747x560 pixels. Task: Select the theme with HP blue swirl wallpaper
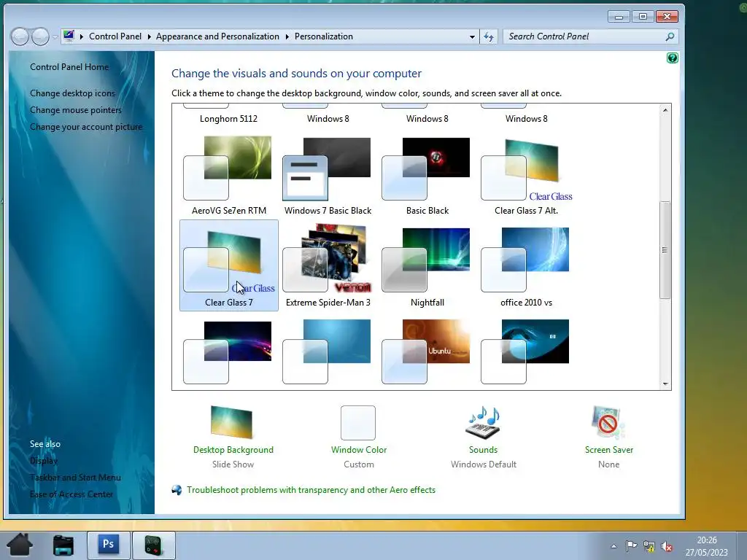[x=527, y=351]
